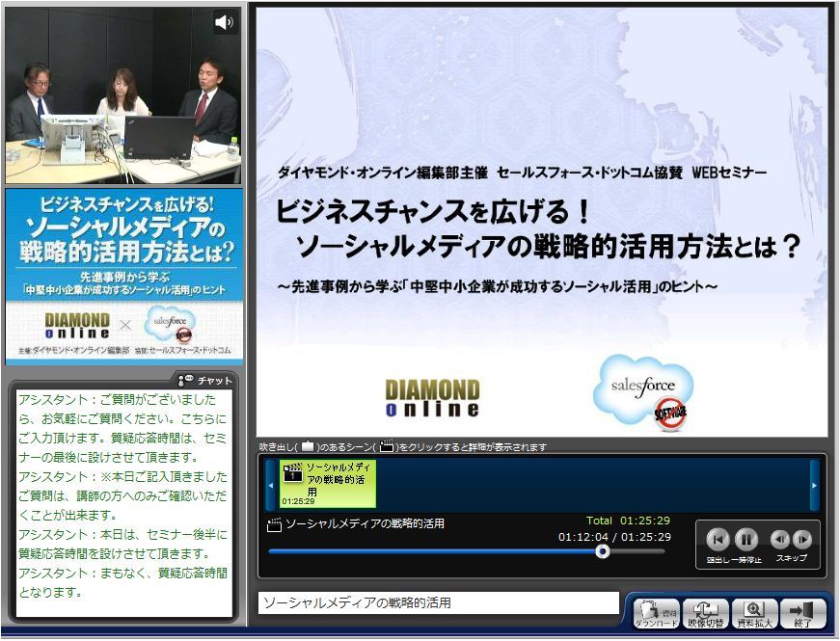Pause the seminar playback
Viewport: 840px width, 641px height.
[x=745, y=539]
